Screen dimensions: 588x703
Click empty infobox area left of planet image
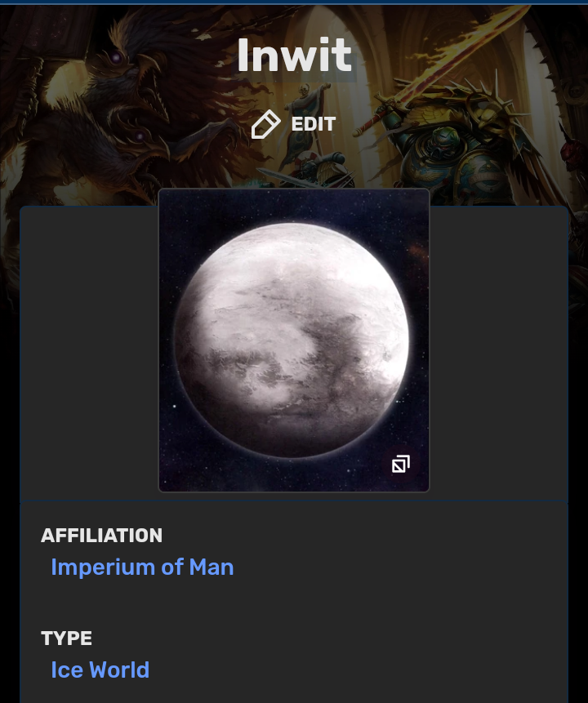[x=89, y=354]
